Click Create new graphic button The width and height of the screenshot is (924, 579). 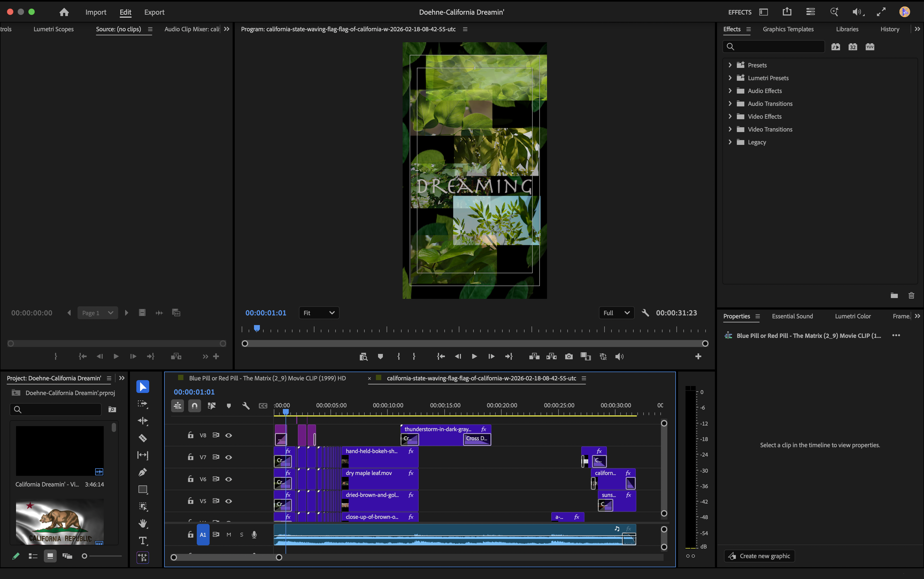759,556
